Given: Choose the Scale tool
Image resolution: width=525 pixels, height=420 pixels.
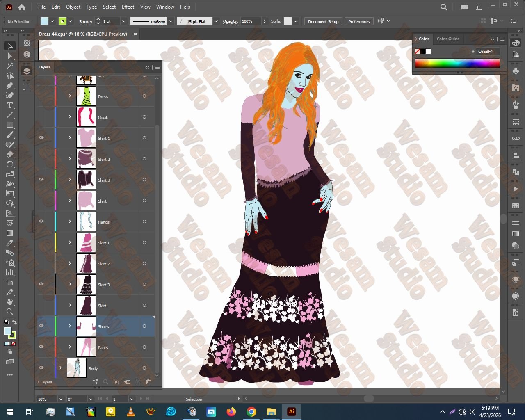Looking at the screenshot, I should [x=10, y=174].
